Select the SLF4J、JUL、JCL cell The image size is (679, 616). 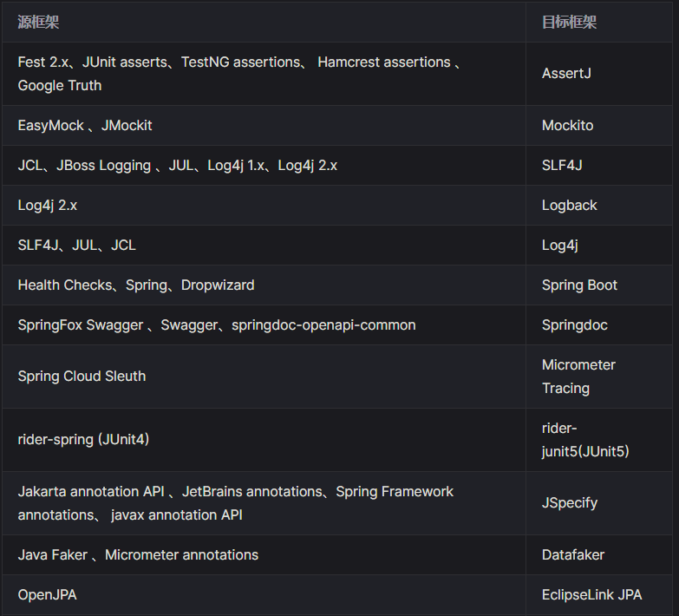264,245
